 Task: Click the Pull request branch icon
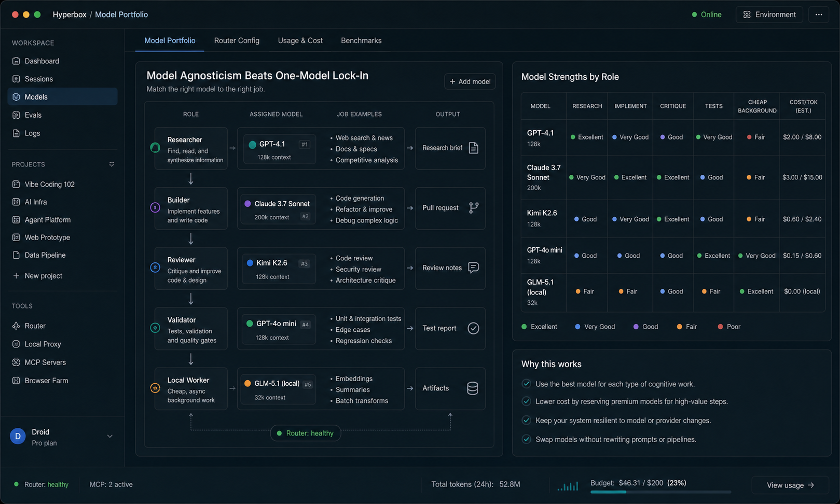coord(473,208)
